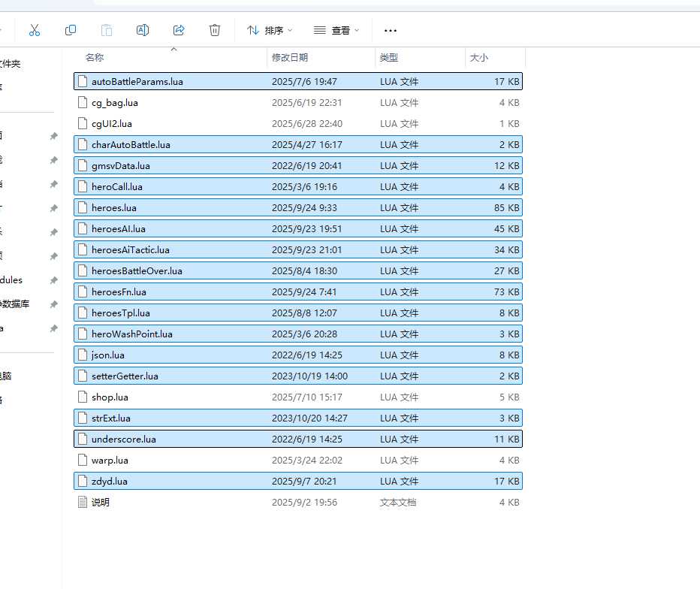The height and width of the screenshot is (589, 700).
Task: Click the file icon of heroesTpl.lua
Action: pyautogui.click(x=83, y=312)
